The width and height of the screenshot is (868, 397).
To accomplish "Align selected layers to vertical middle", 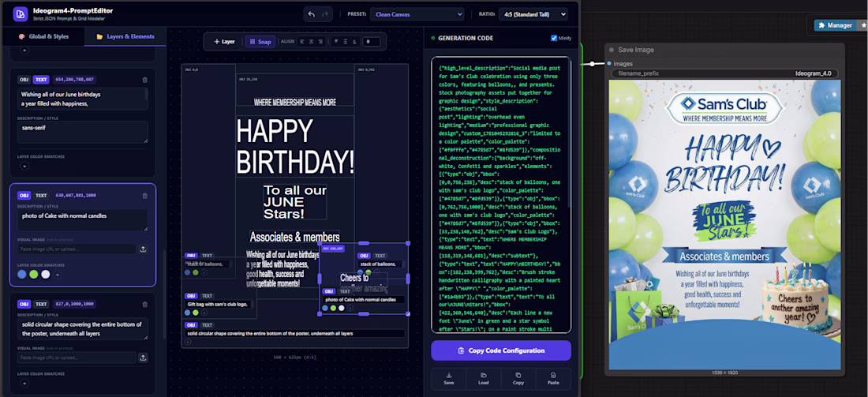I will tap(346, 42).
